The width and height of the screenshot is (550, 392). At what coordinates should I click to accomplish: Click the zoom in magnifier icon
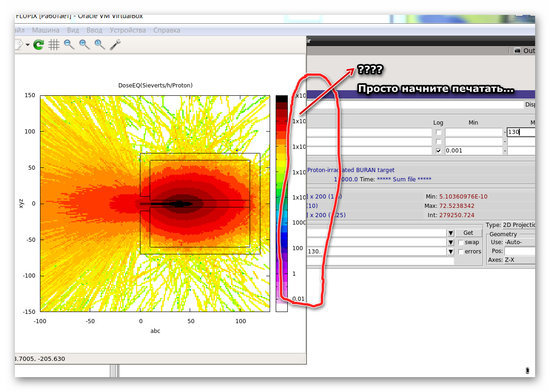tap(85, 45)
